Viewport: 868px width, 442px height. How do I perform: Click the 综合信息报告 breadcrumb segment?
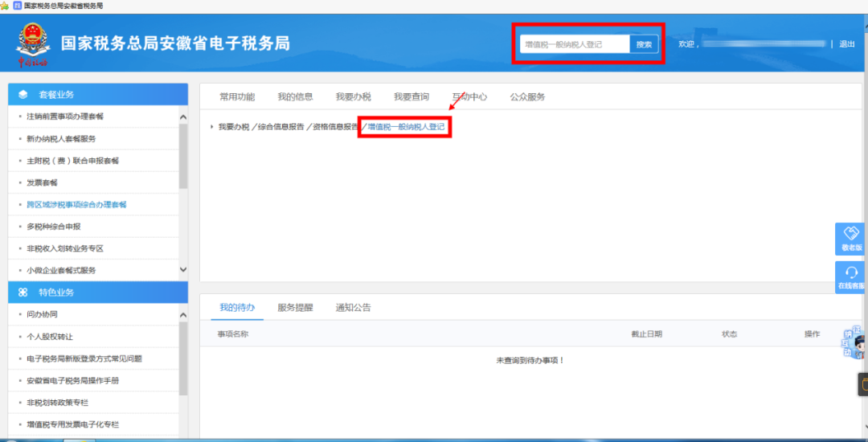(280, 127)
